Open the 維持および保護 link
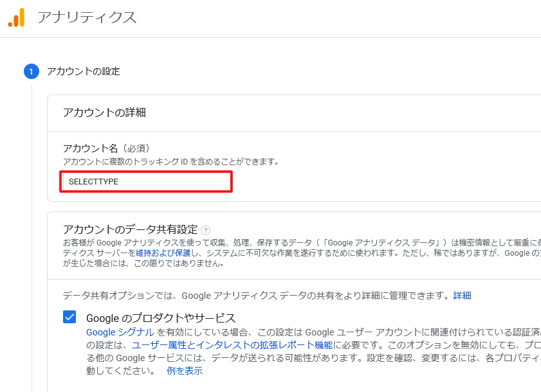 point(163,254)
